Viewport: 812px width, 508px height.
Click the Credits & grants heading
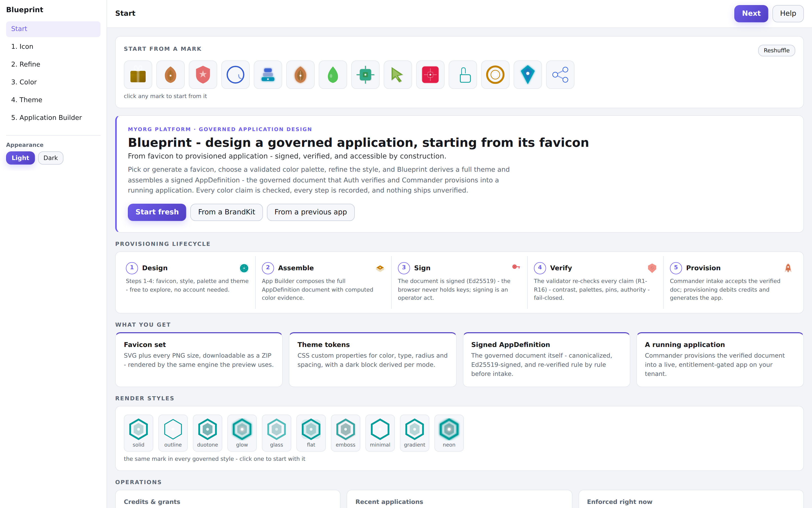coord(152,502)
